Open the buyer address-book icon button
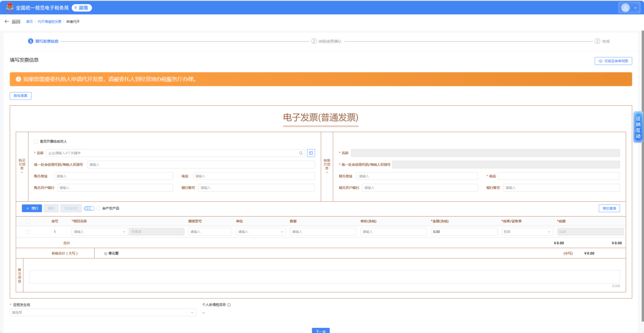 click(x=311, y=153)
